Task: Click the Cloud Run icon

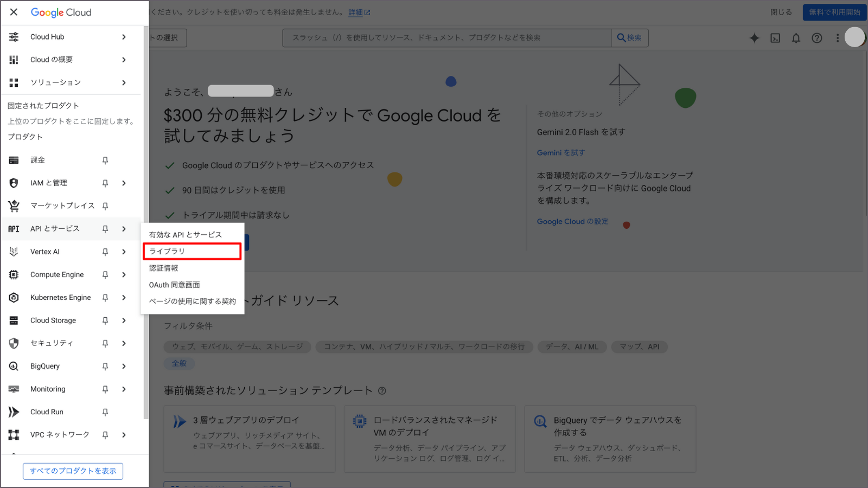Action: coord(14,412)
